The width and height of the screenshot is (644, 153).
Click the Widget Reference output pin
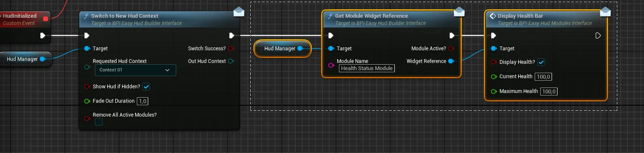[451, 61]
